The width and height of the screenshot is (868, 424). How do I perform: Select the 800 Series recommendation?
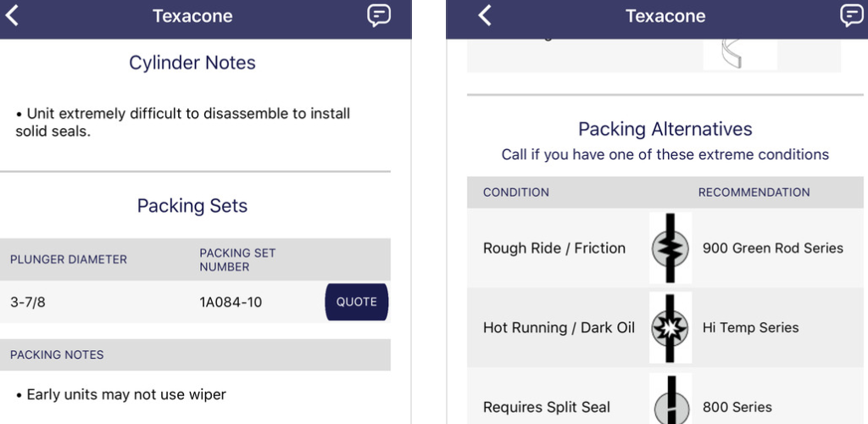737,407
